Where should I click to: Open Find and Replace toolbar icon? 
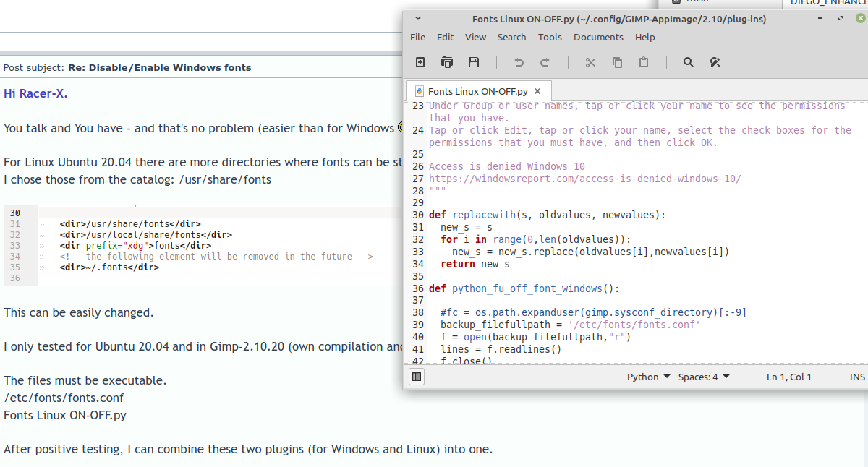pyautogui.click(x=715, y=63)
